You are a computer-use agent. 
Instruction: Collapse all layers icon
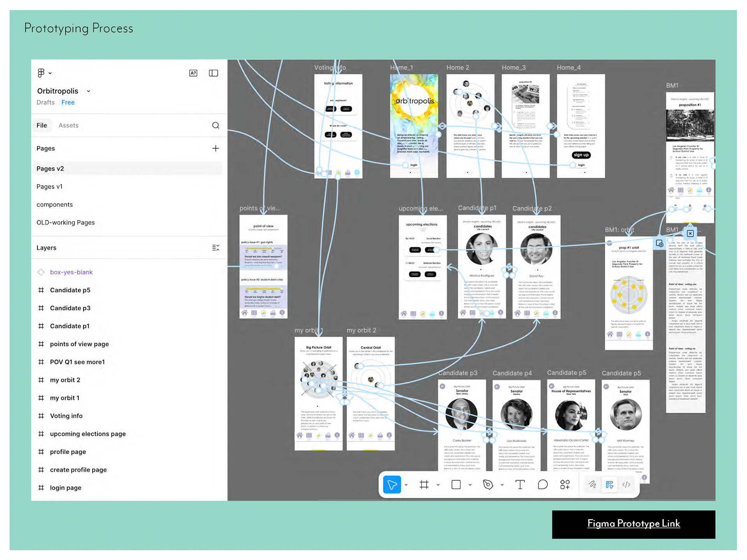tap(216, 248)
